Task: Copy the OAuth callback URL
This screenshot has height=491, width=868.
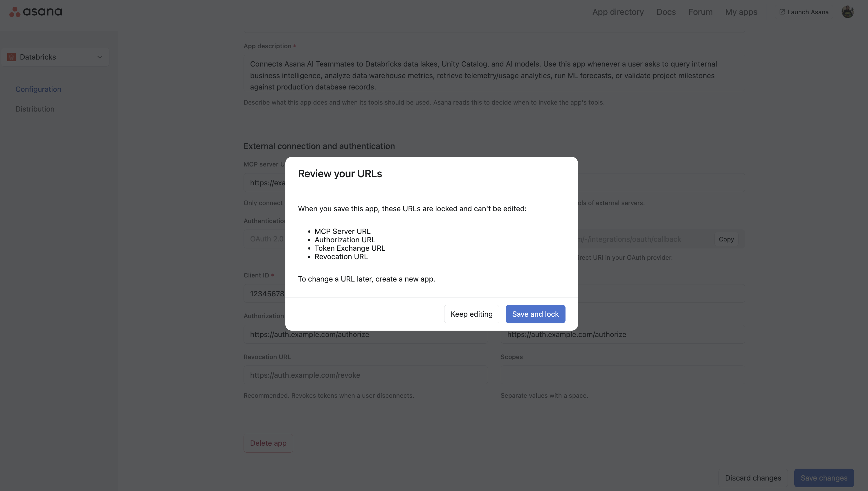Action: 726,239
